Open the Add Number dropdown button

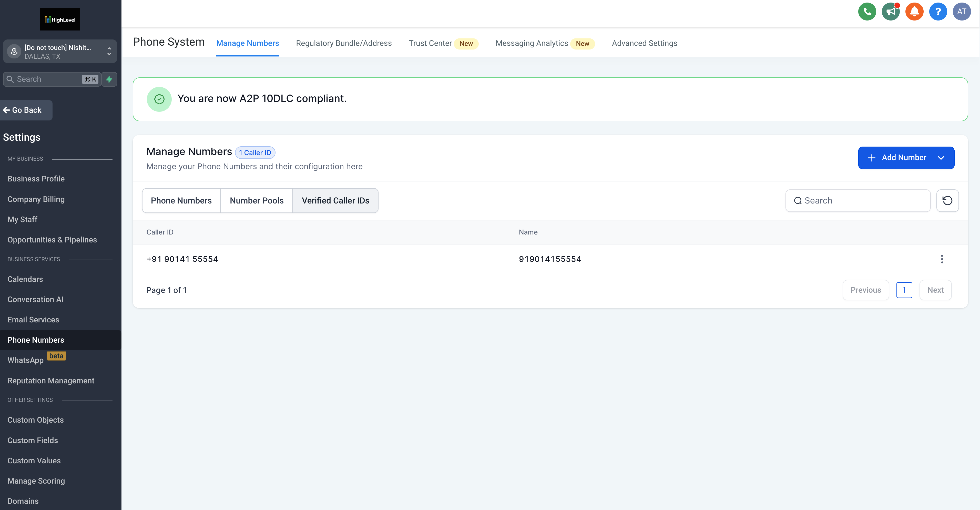point(906,157)
